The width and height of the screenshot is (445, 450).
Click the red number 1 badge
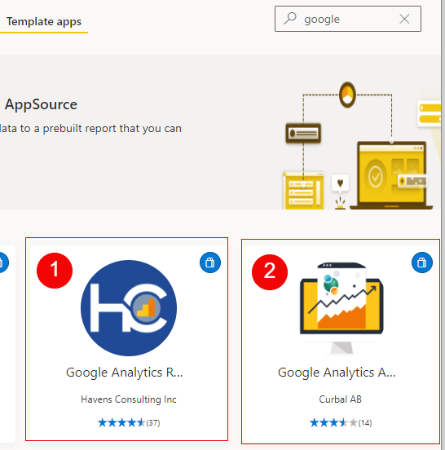pos(55,270)
